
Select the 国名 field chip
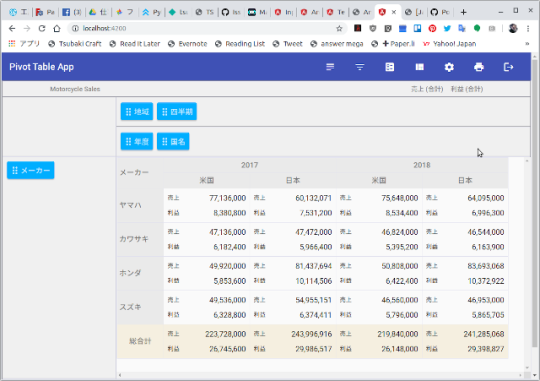point(173,141)
